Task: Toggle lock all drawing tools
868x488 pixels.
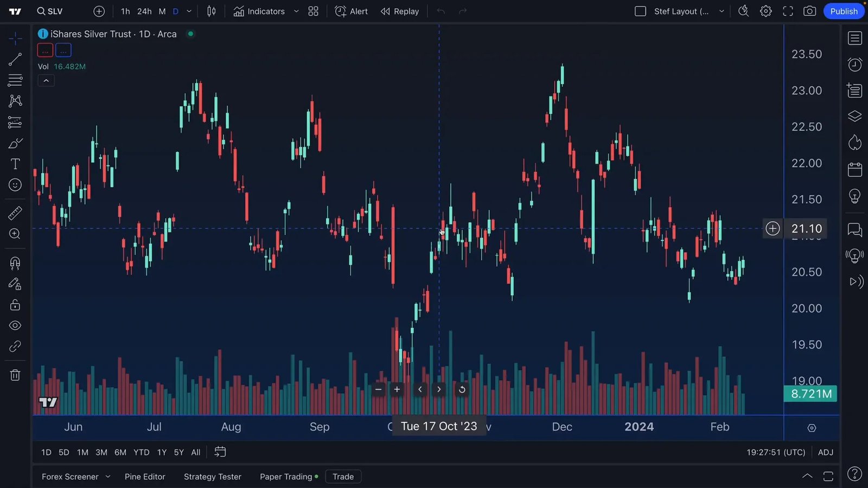Action: point(15,305)
